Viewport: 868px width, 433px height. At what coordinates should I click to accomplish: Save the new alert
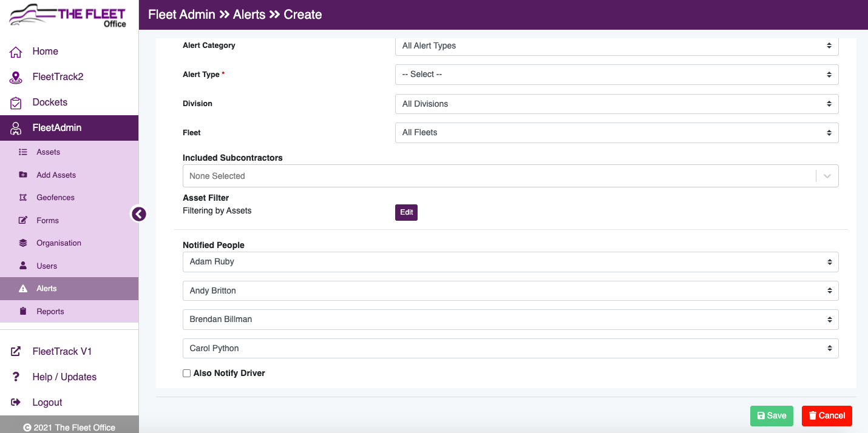point(771,416)
